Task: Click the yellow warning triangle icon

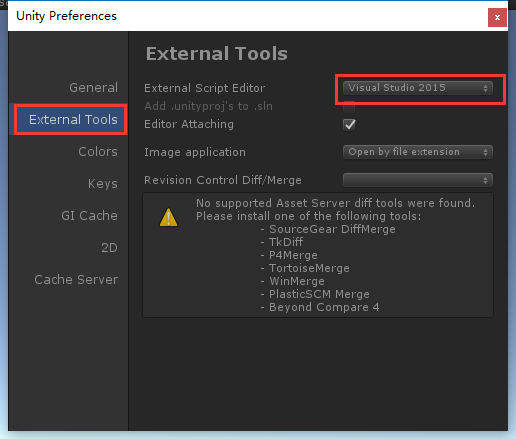Action: point(168,218)
